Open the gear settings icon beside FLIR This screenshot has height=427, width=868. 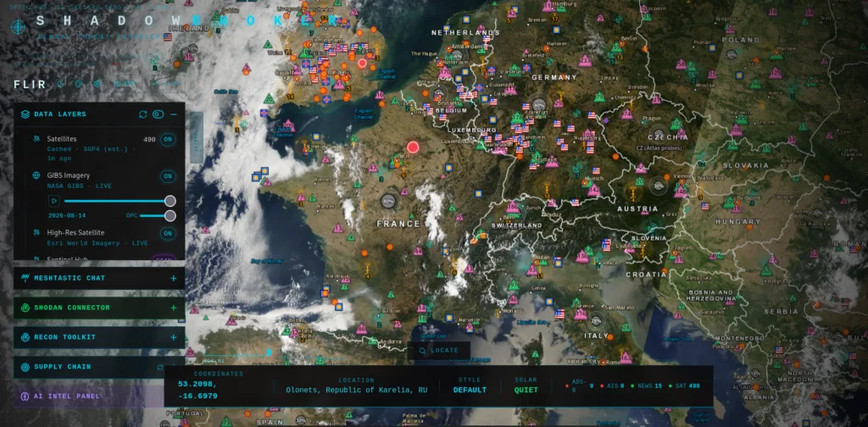[97, 84]
